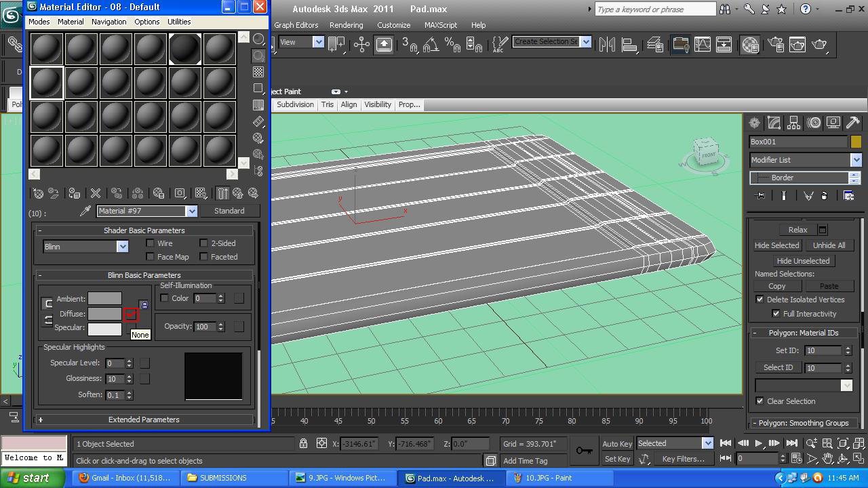The width and height of the screenshot is (868, 488).
Task: Click the Set Keys key icon
Action: point(583,451)
